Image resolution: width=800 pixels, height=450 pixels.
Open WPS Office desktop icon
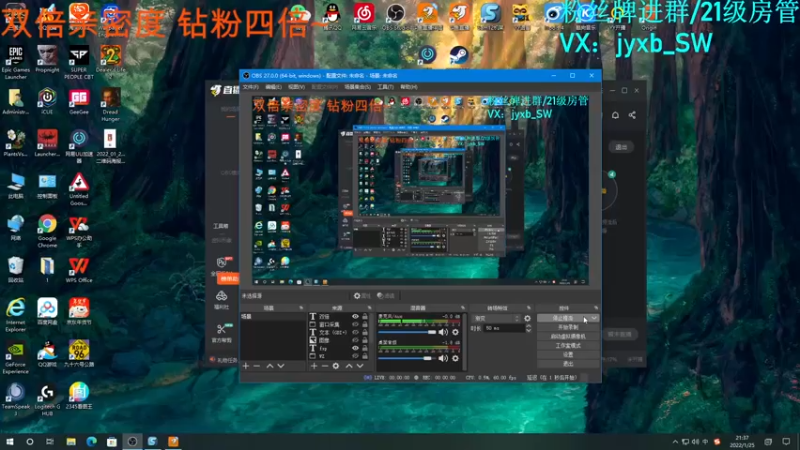pos(79,270)
